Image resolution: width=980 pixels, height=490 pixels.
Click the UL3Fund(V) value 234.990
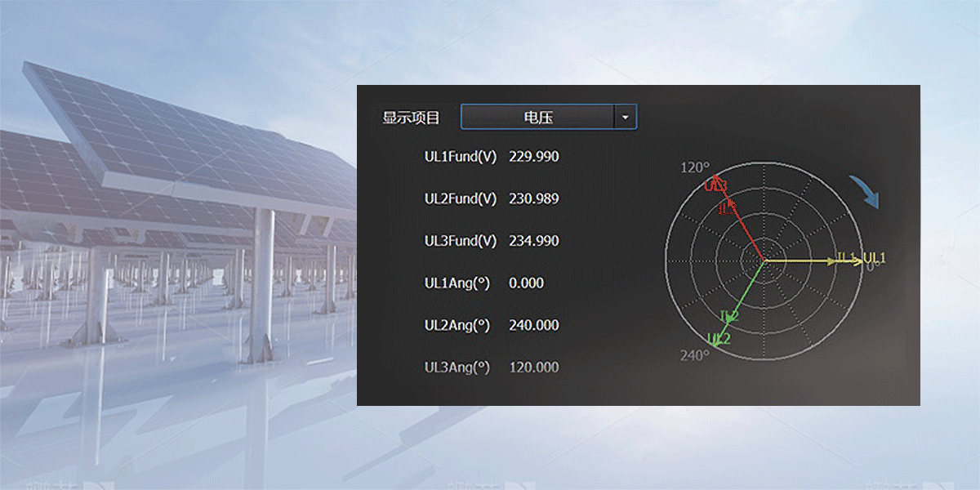point(533,241)
